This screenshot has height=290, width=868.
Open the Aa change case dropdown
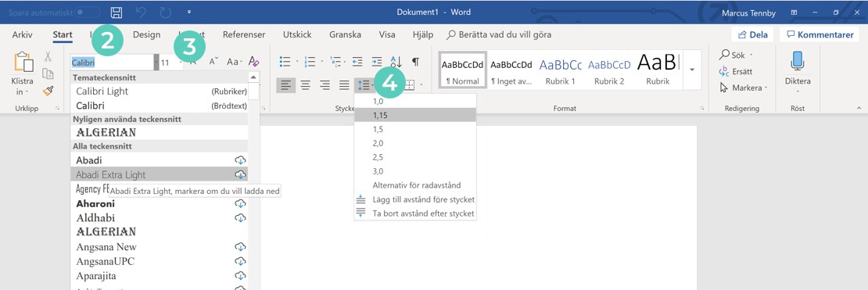pos(235,62)
